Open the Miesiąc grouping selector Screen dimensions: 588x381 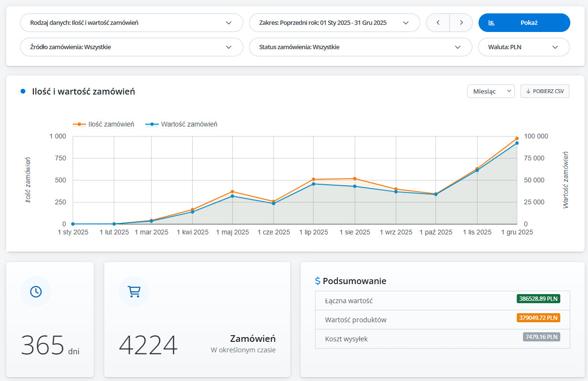pyautogui.click(x=490, y=91)
